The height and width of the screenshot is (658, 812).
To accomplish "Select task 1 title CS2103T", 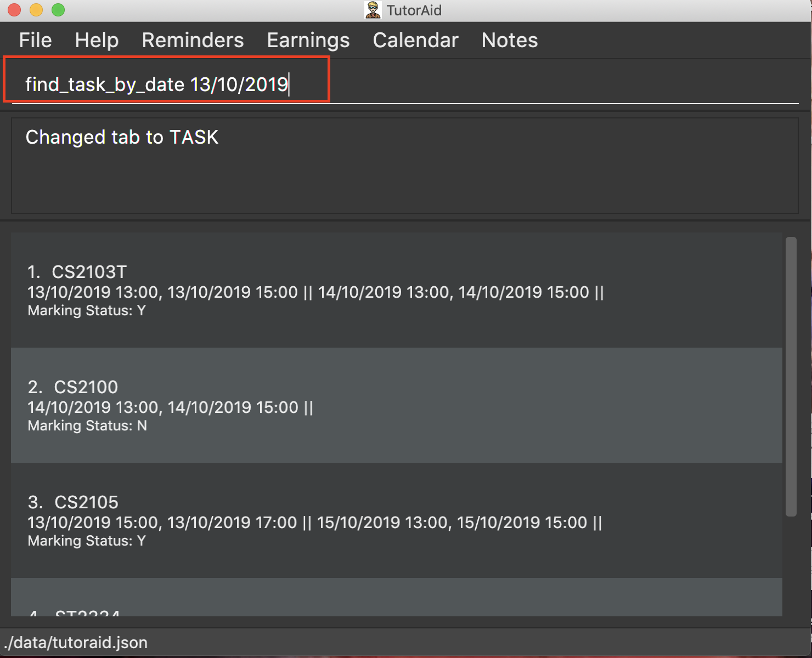I will (x=89, y=272).
